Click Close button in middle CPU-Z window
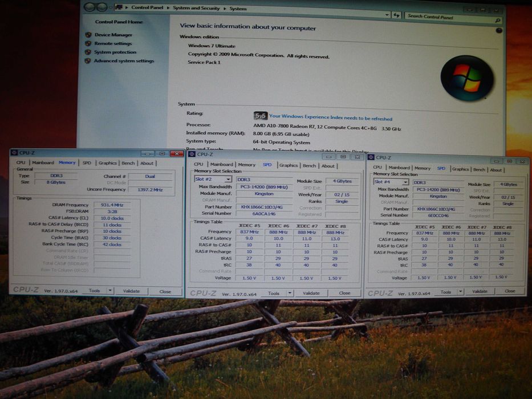 click(x=344, y=293)
